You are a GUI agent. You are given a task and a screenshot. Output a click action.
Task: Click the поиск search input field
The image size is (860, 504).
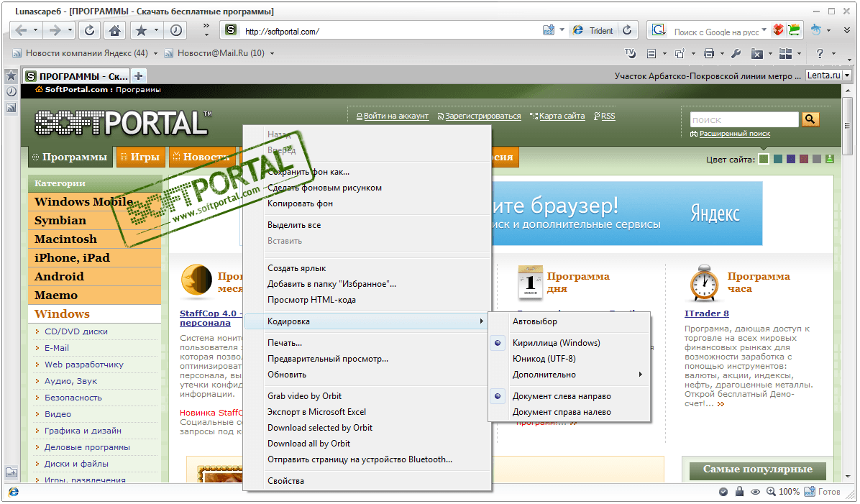pyautogui.click(x=744, y=119)
